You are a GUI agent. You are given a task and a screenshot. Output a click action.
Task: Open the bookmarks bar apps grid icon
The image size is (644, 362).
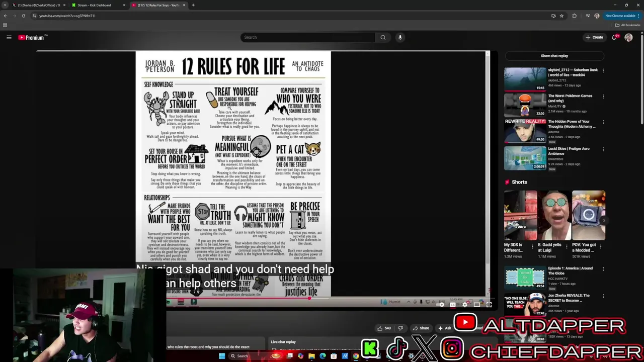[5, 25]
